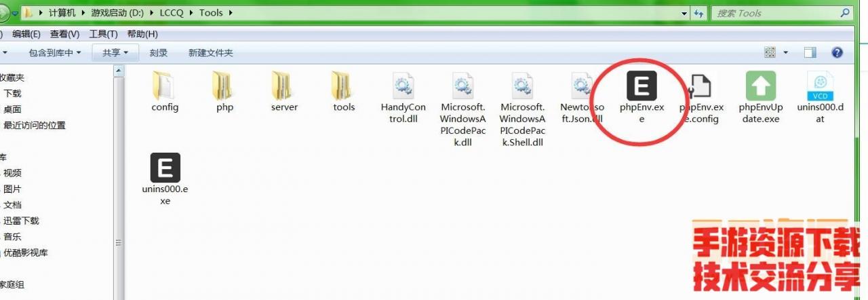Open the help button in toolbar
The width and height of the screenshot is (868, 300).
coord(837,52)
